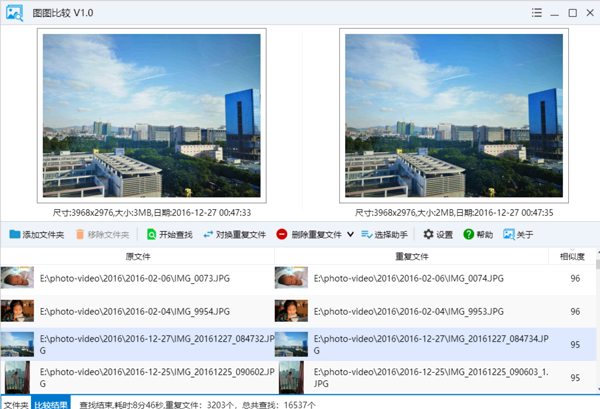Click right image info text with 2MB size

point(454,213)
